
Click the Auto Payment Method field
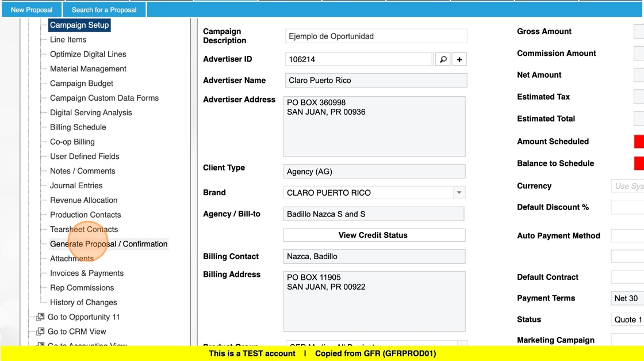[x=627, y=235]
